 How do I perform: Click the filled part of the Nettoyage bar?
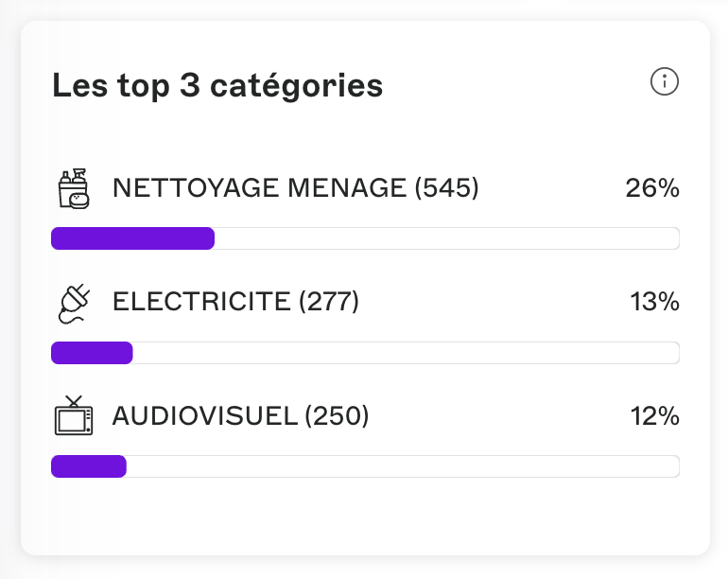(132, 238)
